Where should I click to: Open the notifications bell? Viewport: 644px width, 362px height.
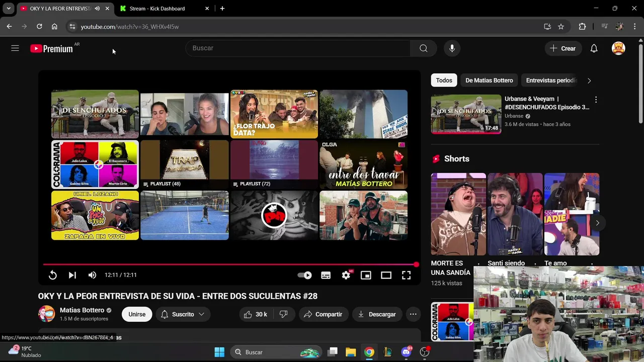tap(594, 48)
